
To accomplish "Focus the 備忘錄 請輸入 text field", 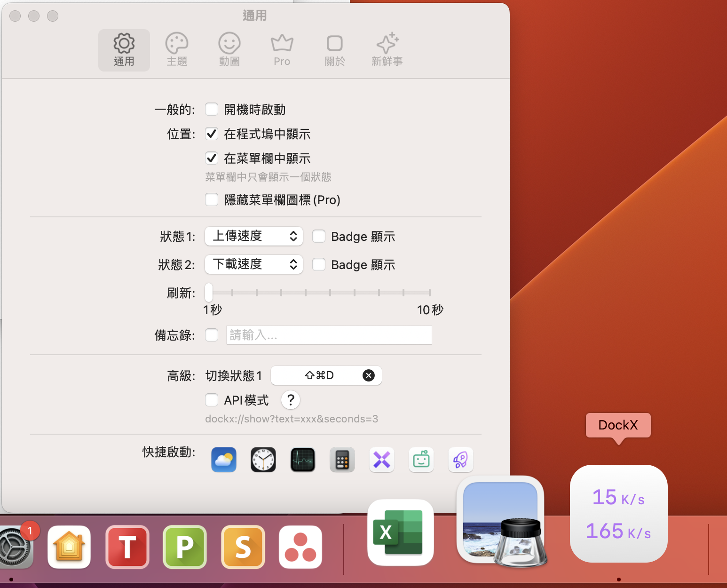I will (x=329, y=335).
